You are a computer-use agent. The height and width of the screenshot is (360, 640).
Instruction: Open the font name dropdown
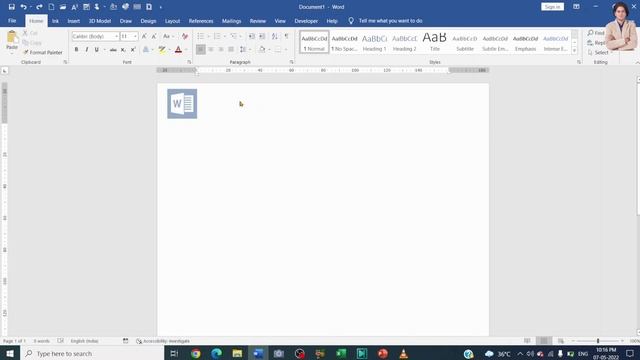(116, 36)
